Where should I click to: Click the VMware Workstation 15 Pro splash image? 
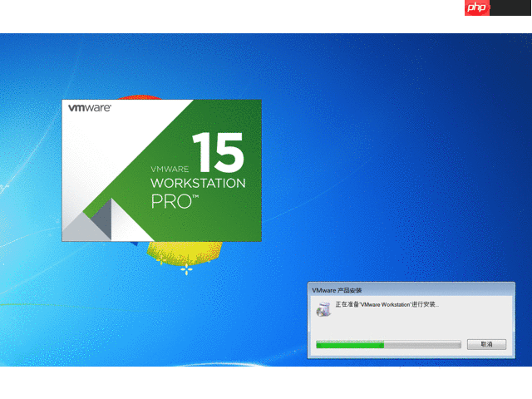pos(161,170)
